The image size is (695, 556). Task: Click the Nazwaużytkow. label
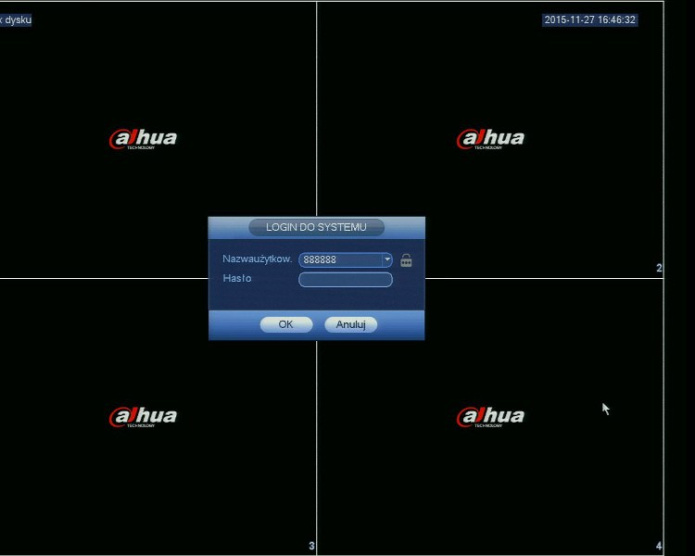(257, 260)
